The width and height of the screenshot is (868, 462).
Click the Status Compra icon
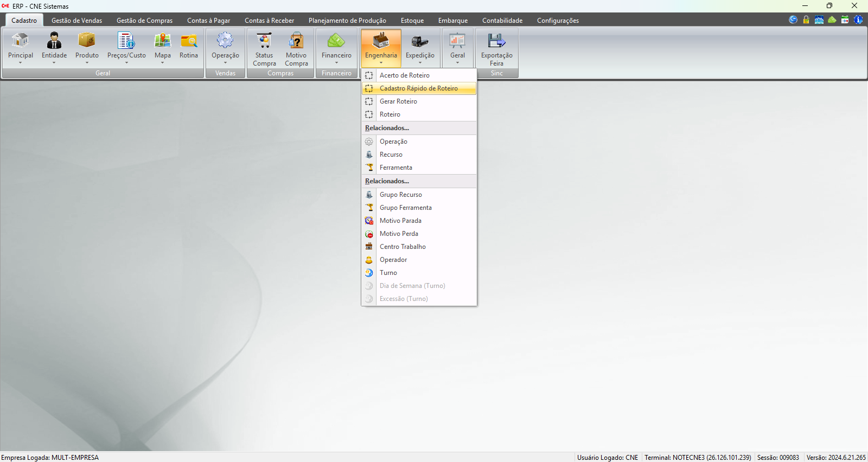pyautogui.click(x=264, y=41)
